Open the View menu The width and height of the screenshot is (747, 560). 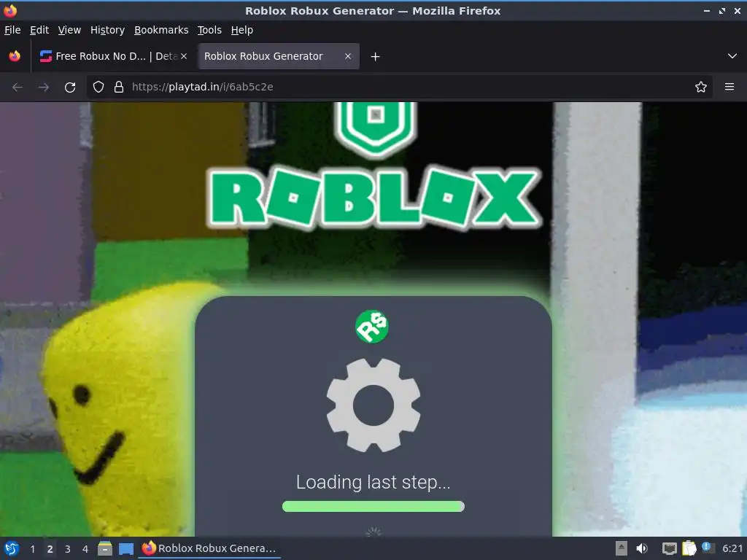69,30
